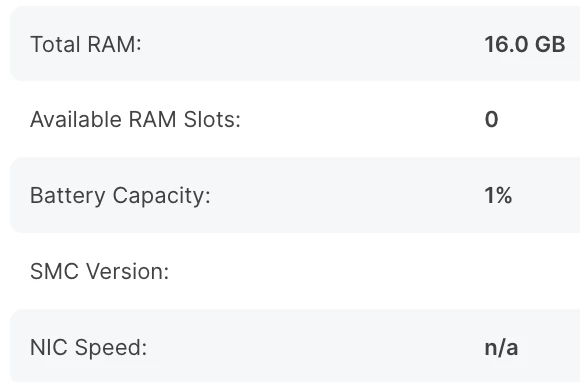
Task: Select the 1% battery capacity value
Action: 498,195
